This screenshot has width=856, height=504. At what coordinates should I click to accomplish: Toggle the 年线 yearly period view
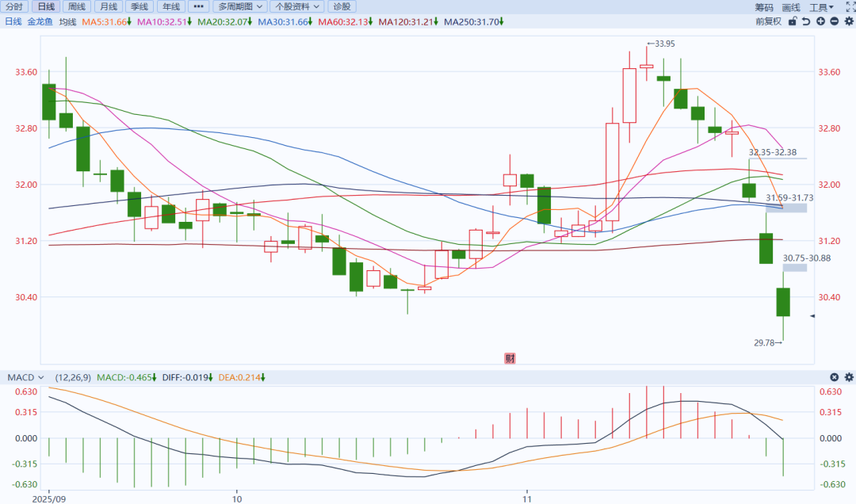coord(170,6)
